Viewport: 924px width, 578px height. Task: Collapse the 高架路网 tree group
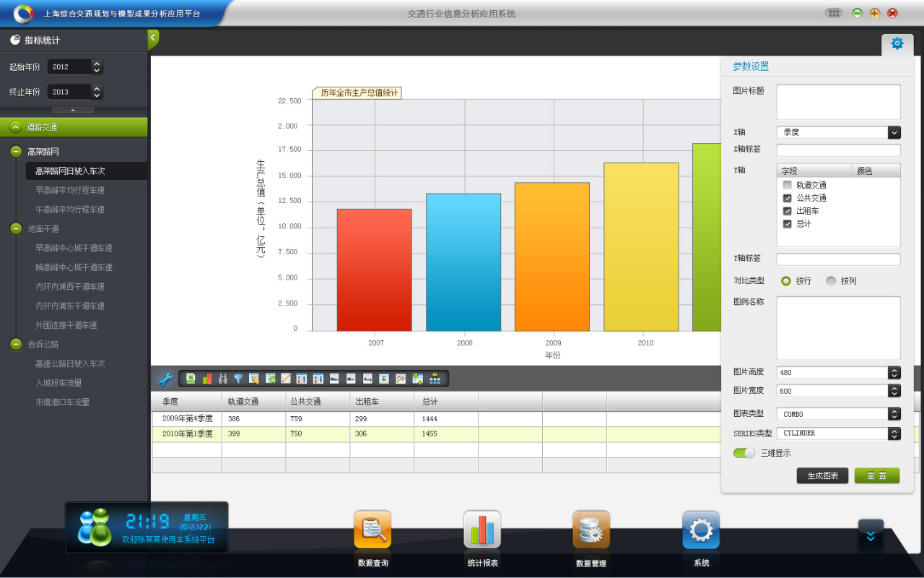click(x=16, y=152)
